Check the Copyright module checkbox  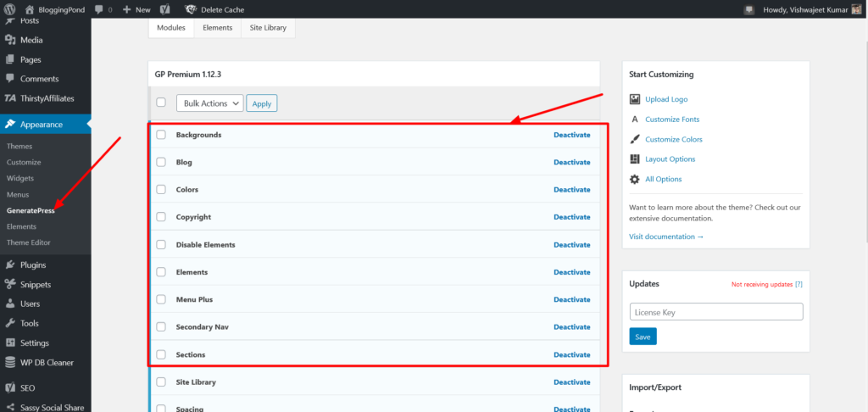161,217
